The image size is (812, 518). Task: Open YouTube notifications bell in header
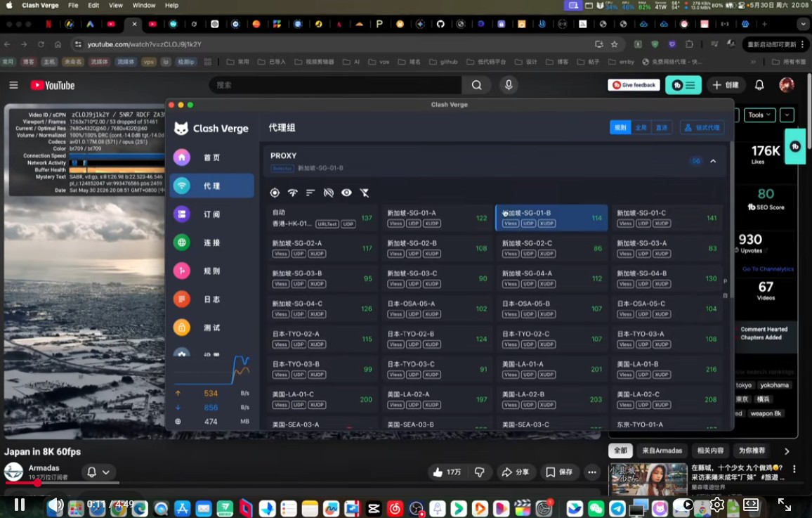pos(759,85)
